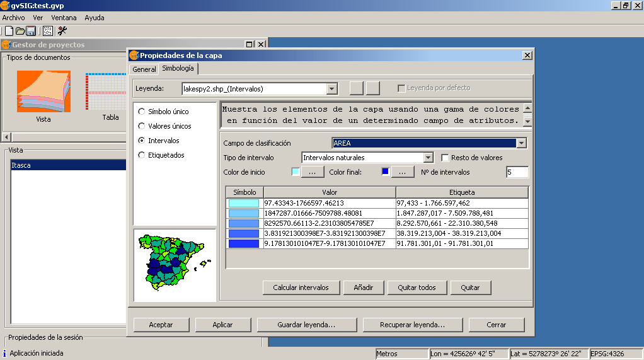Open the Campo de clasificación dropdown
This screenshot has height=360, width=644.
point(521,143)
